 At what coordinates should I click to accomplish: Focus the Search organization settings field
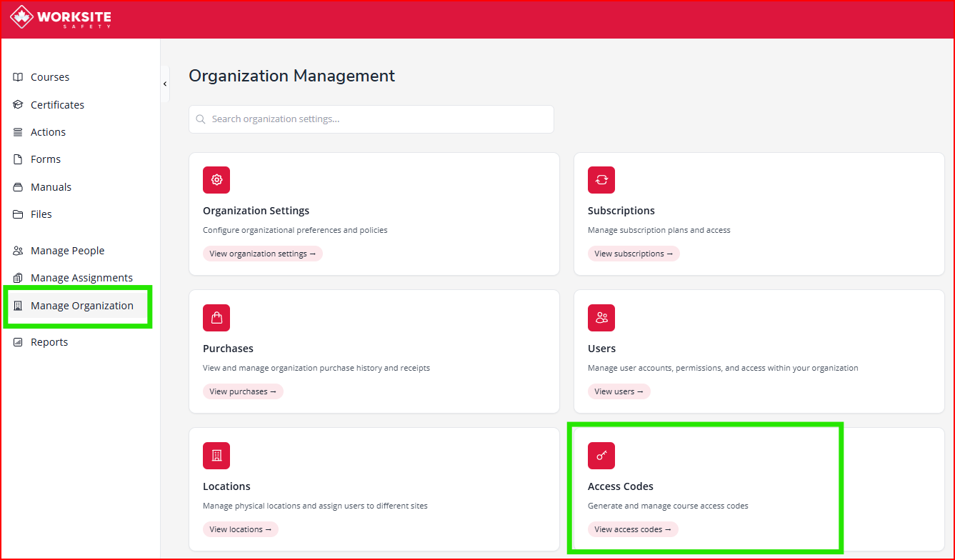click(x=371, y=119)
